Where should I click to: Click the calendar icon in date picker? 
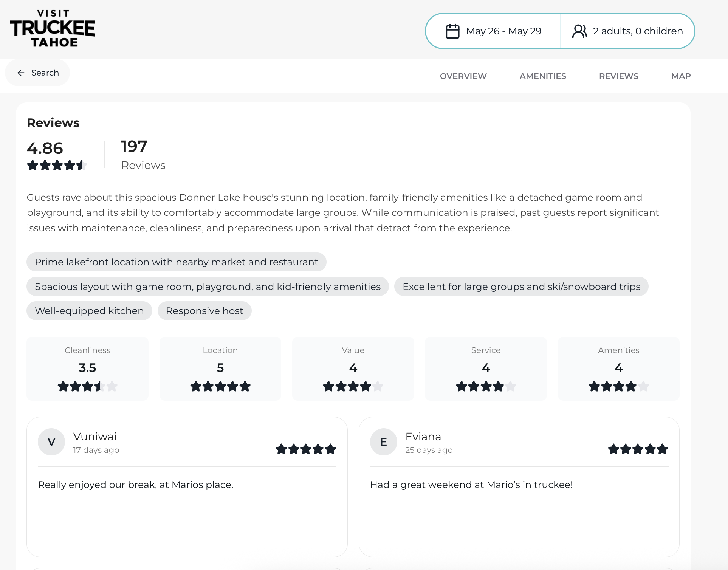point(452,31)
